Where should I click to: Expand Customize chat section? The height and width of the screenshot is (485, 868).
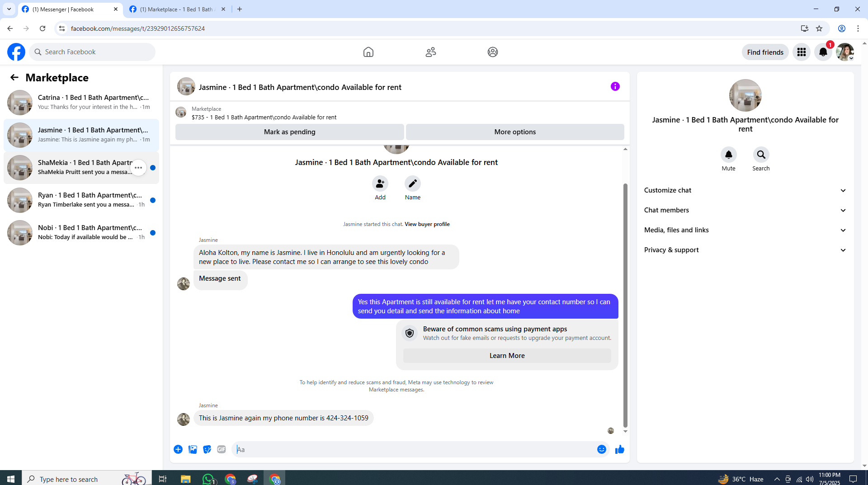click(745, 190)
